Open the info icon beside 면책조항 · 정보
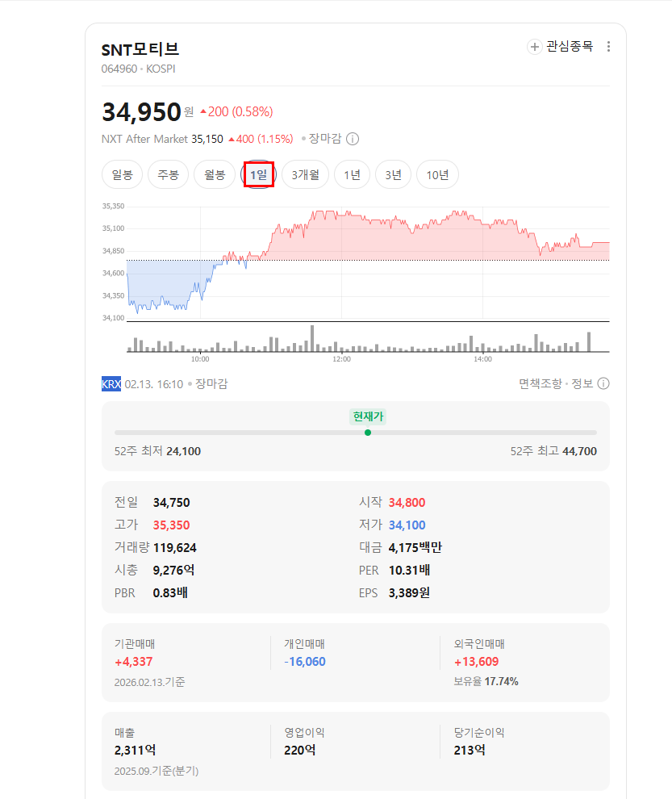The width and height of the screenshot is (672, 799). pyautogui.click(x=603, y=383)
